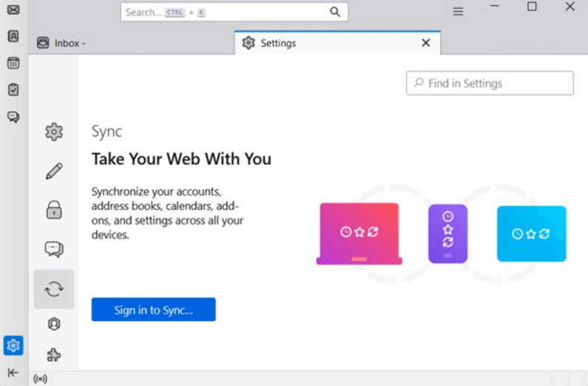Click the pink laptop sync illustration

359,234
